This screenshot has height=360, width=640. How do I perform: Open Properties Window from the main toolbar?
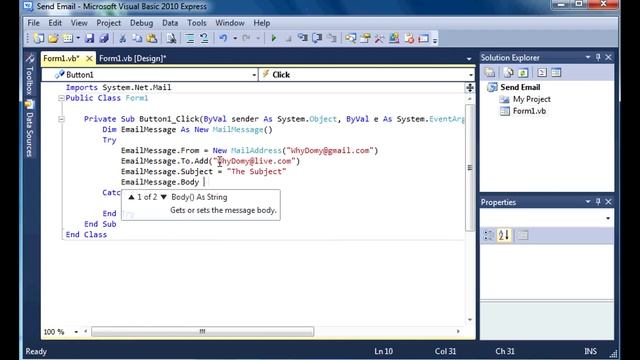coord(365,38)
